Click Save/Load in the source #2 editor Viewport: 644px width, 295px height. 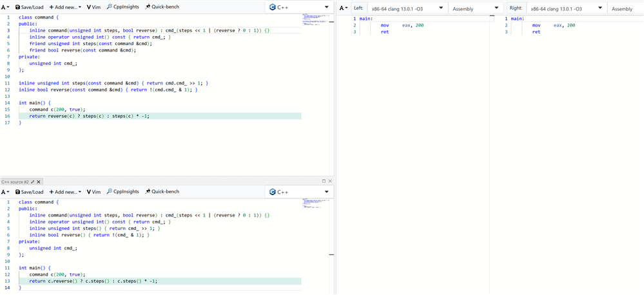point(29,191)
